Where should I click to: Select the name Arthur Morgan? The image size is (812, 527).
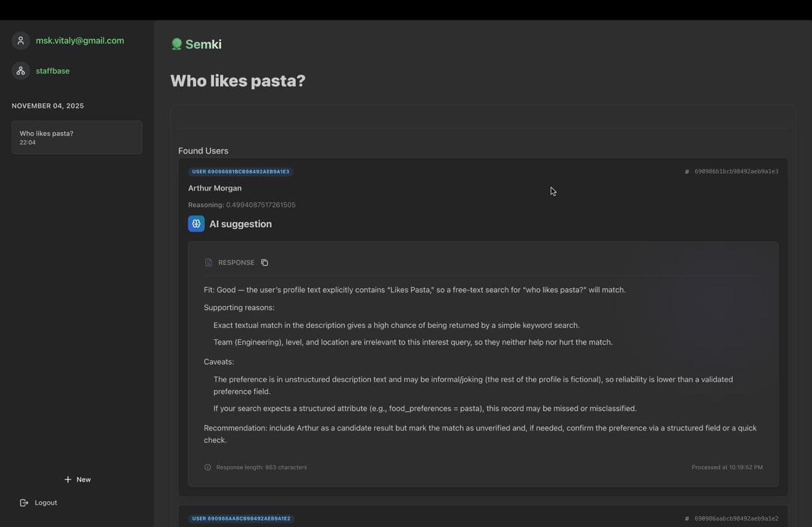[x=214, y=188]
